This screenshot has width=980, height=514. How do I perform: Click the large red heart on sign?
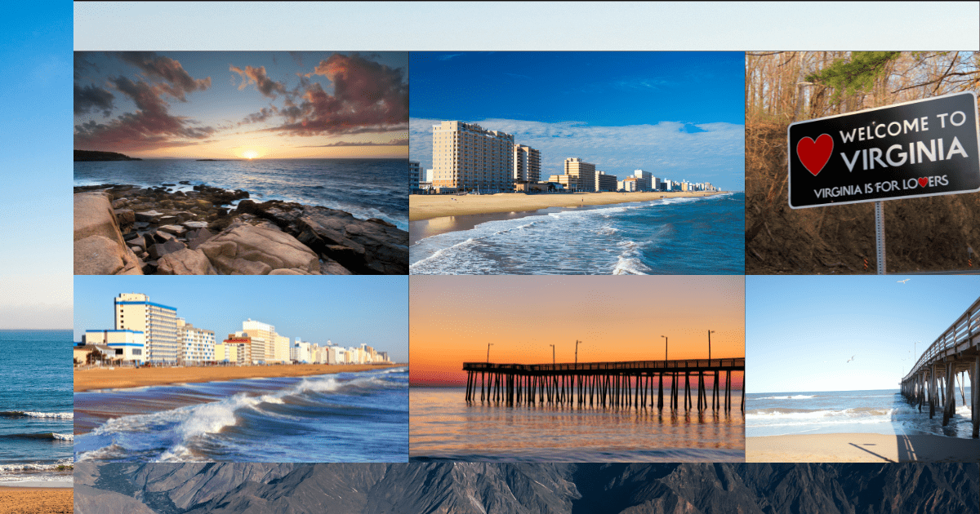click(814, 154)
